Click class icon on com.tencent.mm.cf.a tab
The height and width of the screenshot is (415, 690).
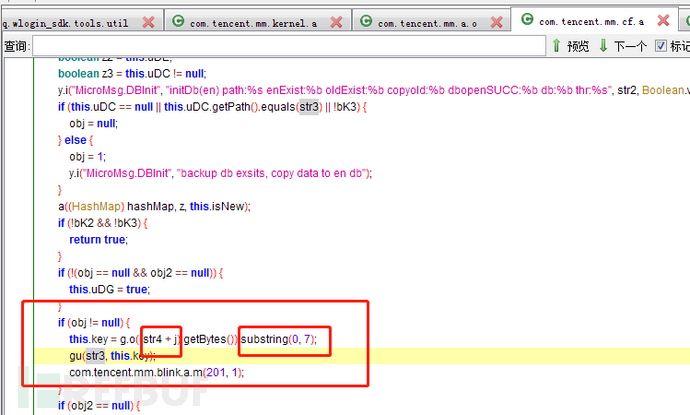pyautogui.click(x=527, y=19)
